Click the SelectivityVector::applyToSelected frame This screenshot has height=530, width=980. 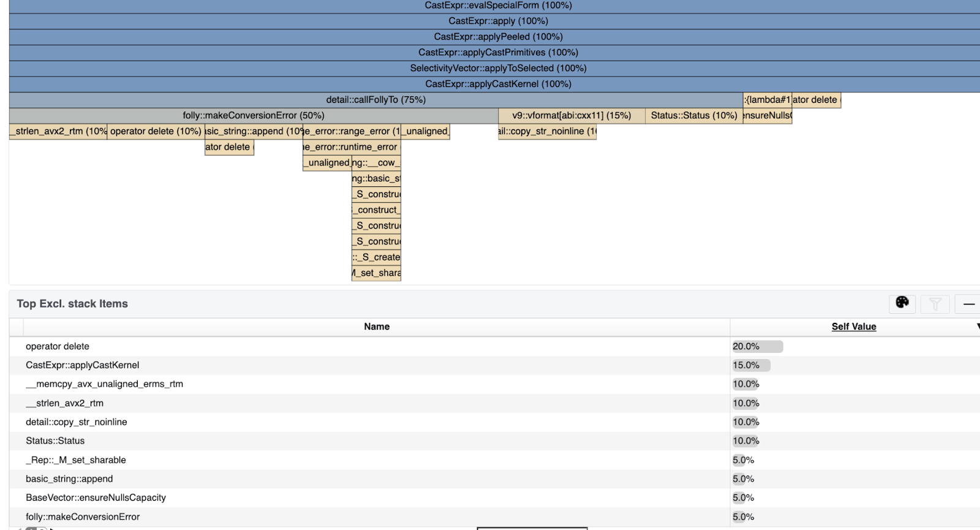498,68
